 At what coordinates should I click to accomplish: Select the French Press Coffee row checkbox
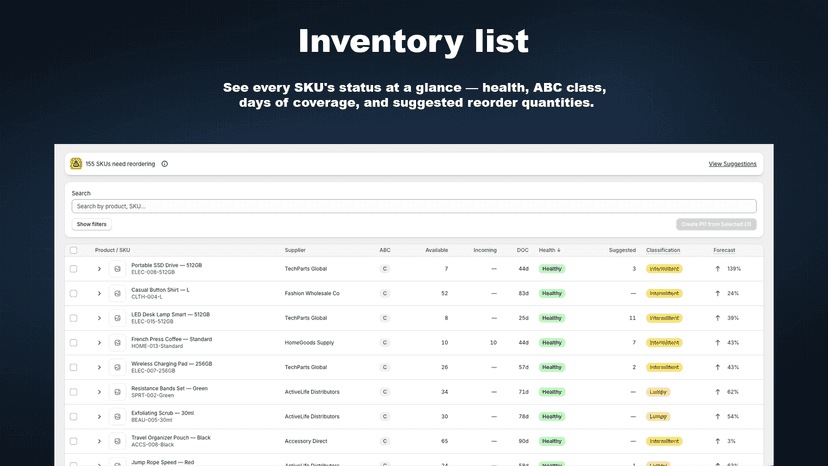[73, 343]
